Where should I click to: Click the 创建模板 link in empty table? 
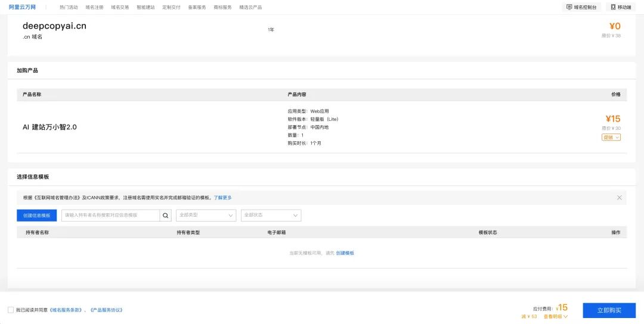tap(345, 253)
